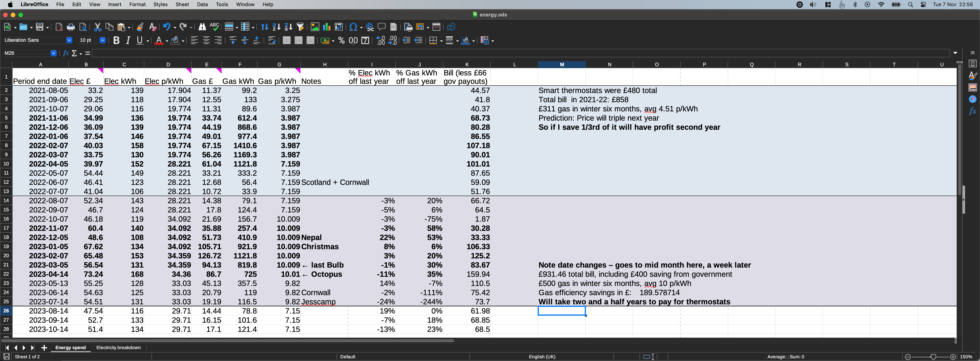
Task: Clear direct formatting
Action: [x=153, y=27]
